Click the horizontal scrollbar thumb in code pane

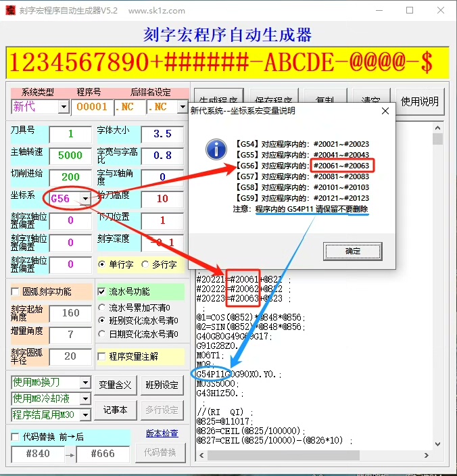[x=283, y=455]
